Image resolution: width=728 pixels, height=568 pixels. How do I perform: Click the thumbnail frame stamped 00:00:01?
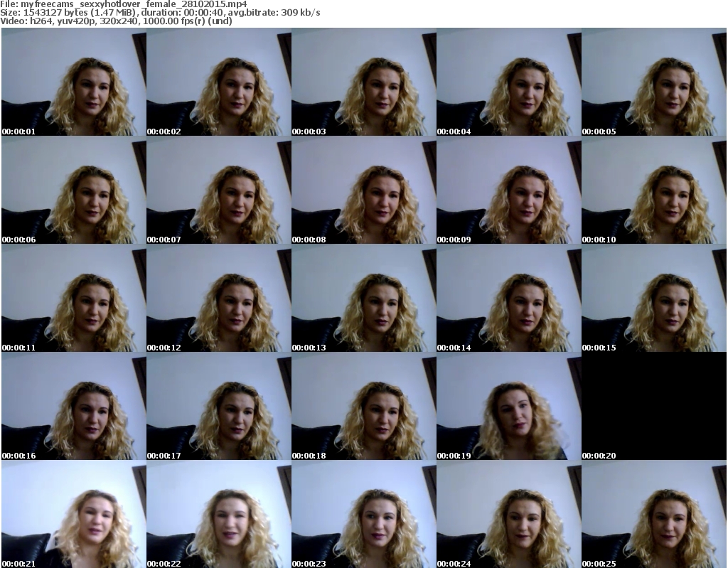[x=74, y=82]
